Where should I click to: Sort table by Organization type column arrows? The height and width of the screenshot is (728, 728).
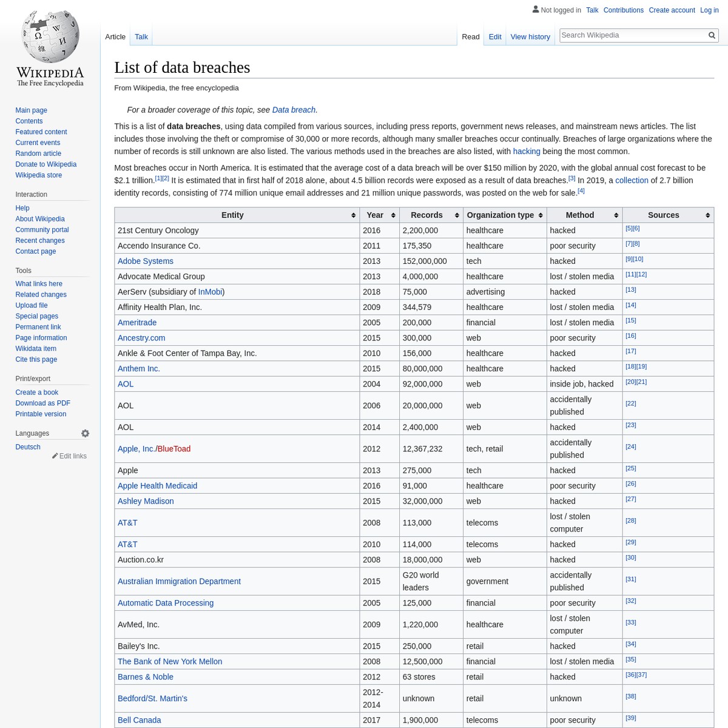(541, 215)
